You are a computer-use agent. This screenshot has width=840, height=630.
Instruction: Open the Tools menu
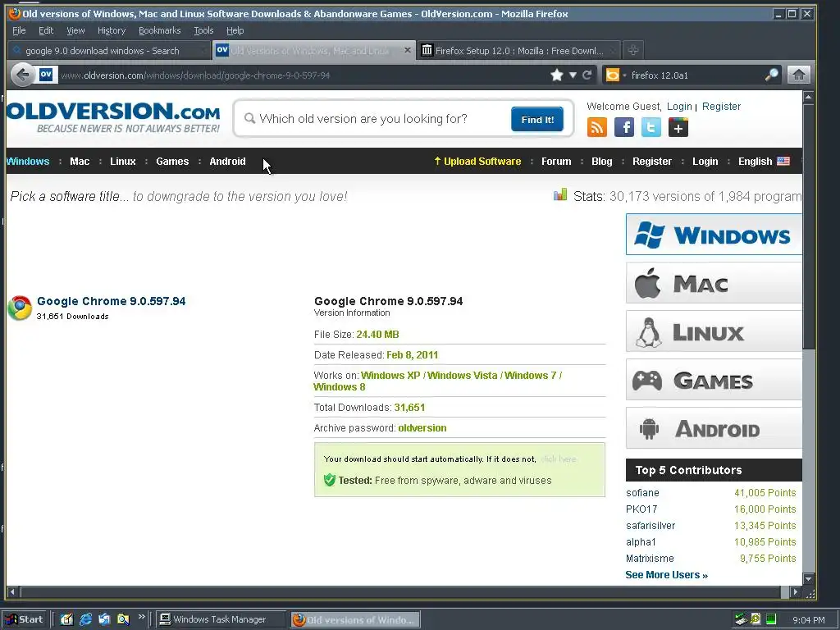(203, 30)
